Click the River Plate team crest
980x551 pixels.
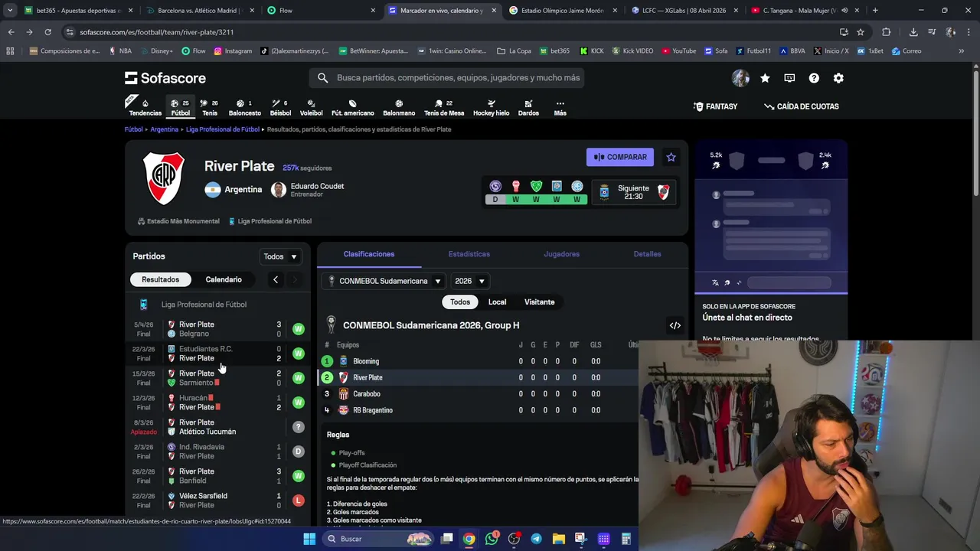point(164,178)
